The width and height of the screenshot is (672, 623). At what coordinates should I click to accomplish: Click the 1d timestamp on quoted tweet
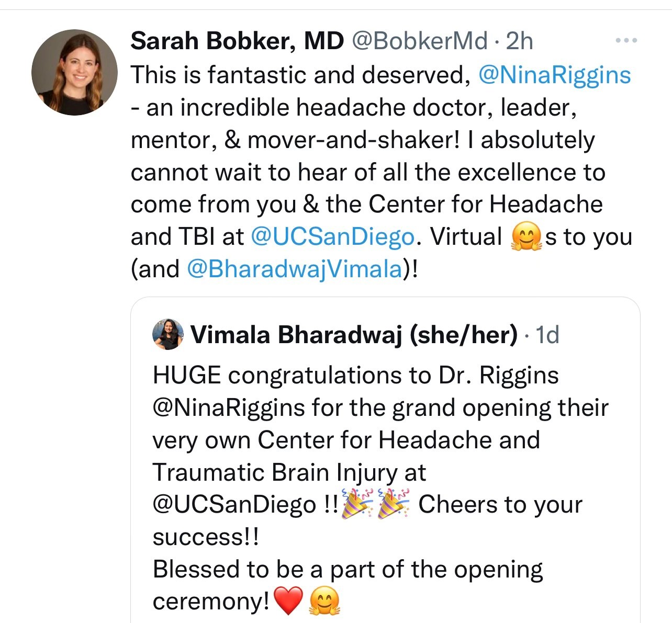547,335
